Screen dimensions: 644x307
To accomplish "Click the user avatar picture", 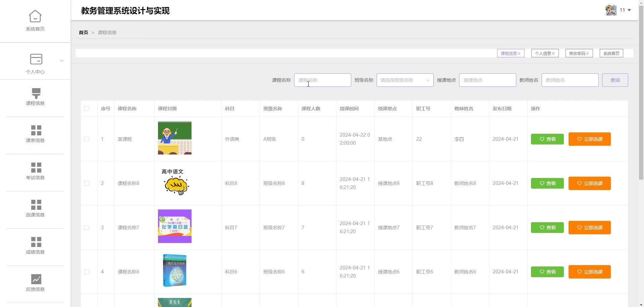I will pos(611,10).
